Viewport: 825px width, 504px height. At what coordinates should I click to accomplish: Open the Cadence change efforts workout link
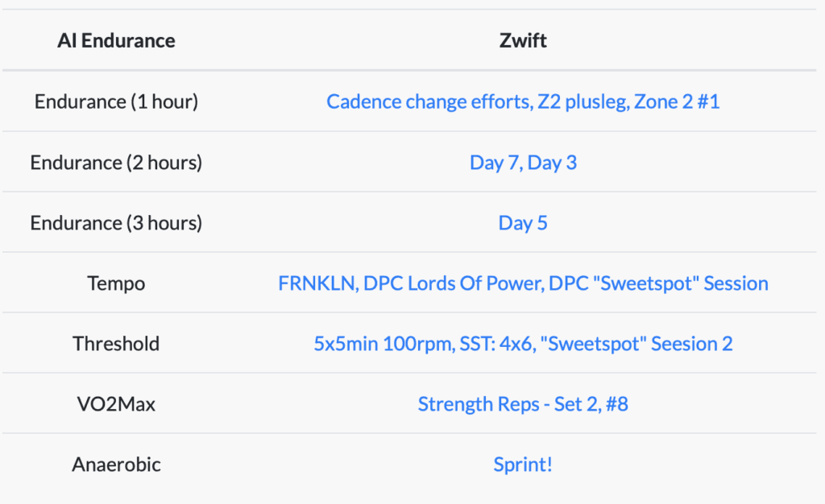(x=429, y=101)
